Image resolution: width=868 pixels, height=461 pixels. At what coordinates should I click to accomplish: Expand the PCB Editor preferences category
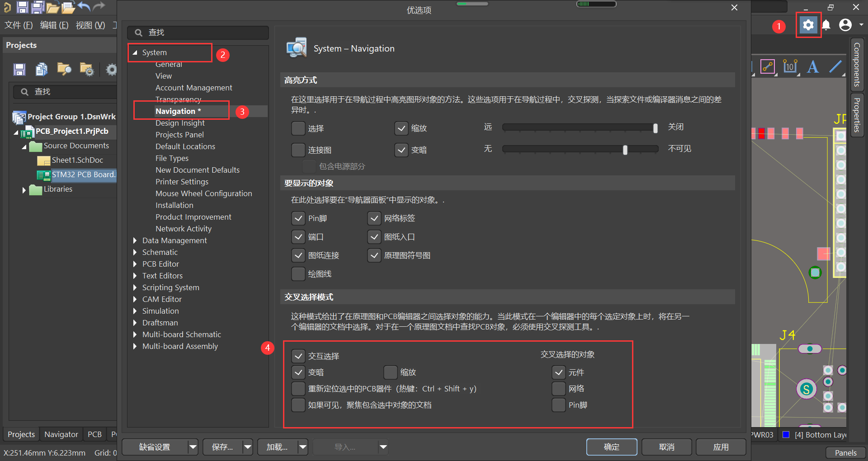point(134,263)
